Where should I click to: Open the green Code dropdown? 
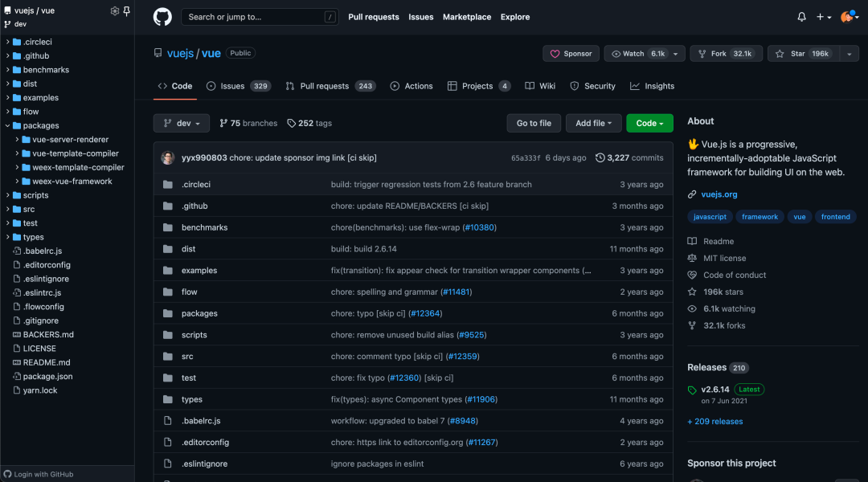[x=650, y=124]
